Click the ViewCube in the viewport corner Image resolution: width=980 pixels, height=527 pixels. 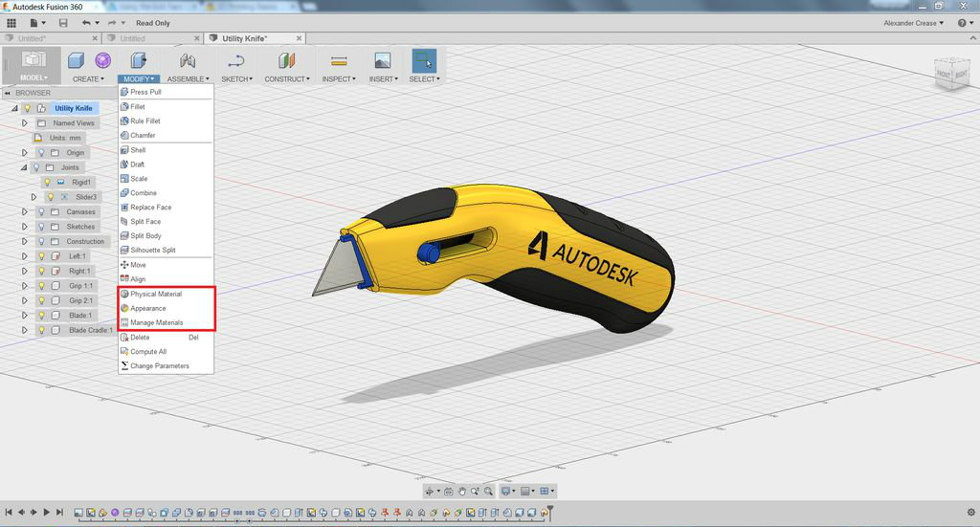(952, 73)
